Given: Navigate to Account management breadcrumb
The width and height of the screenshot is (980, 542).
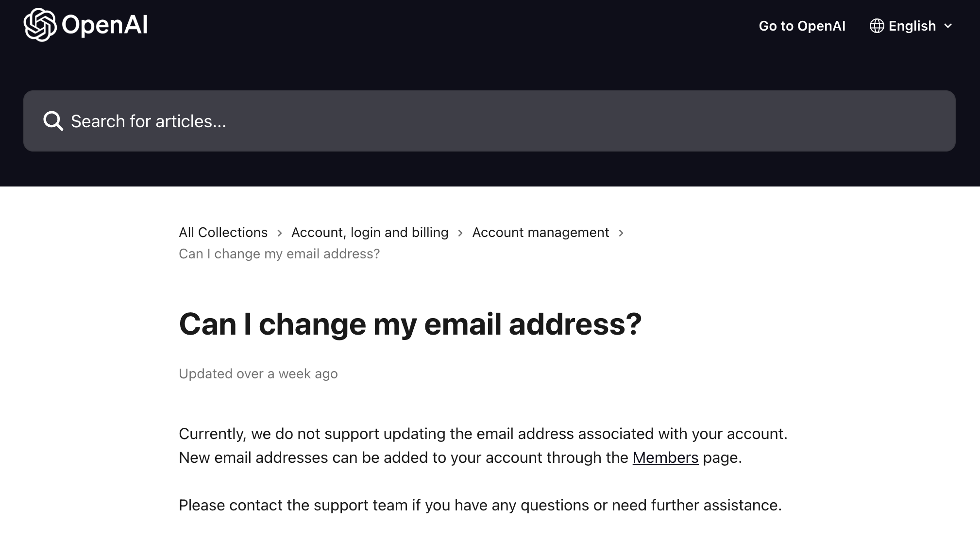Looking at the screenshot, I should [540, 233].
